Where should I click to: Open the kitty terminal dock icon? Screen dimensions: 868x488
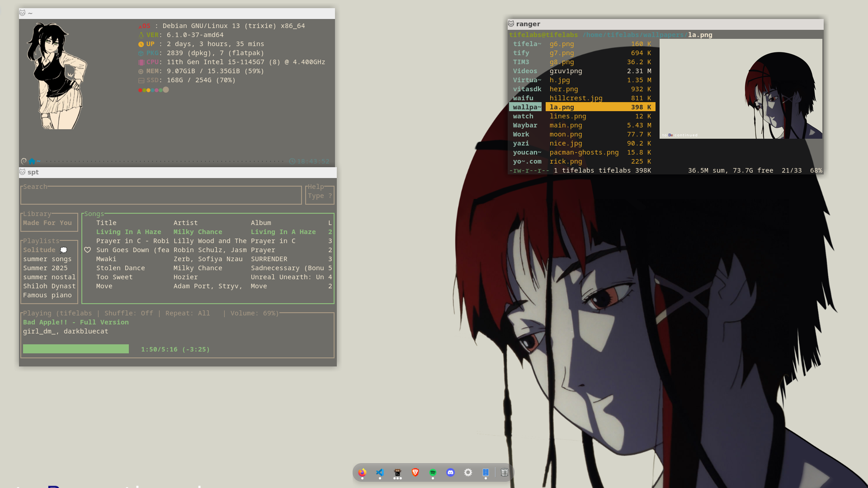point(397,472)
